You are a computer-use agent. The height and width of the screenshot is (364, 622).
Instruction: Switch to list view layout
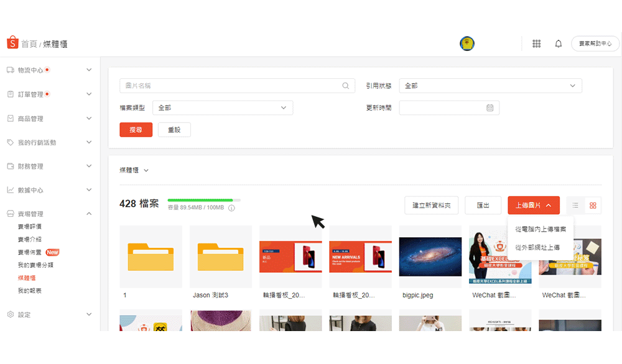pyautogui.click(x=575, y=206)
